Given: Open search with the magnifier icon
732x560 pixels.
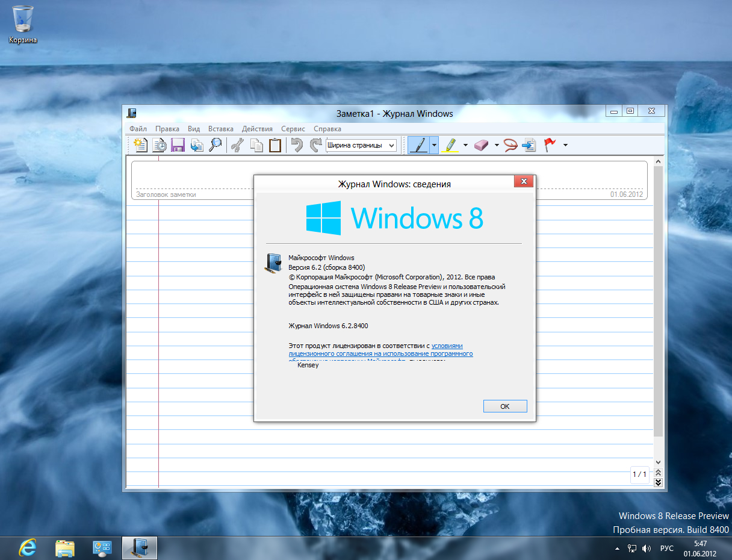Looking at the screenshot, I should (x=215, y=145).
